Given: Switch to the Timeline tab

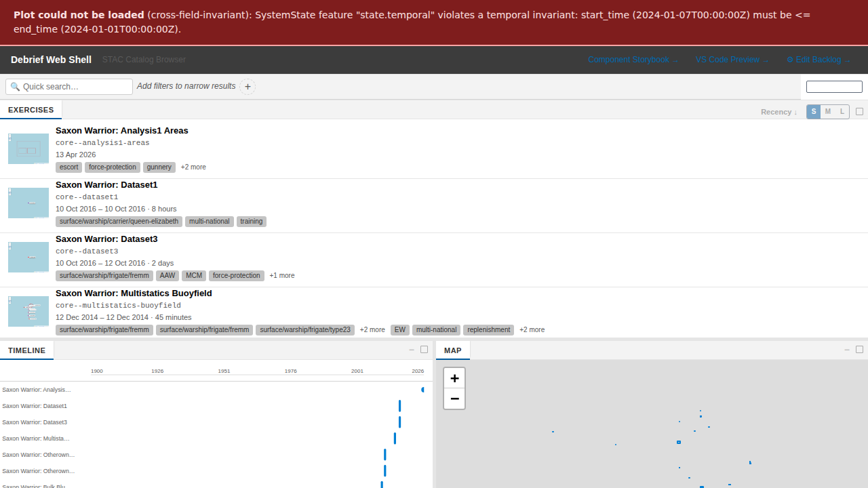Looking at the screenshot, I should coord(27,350).
